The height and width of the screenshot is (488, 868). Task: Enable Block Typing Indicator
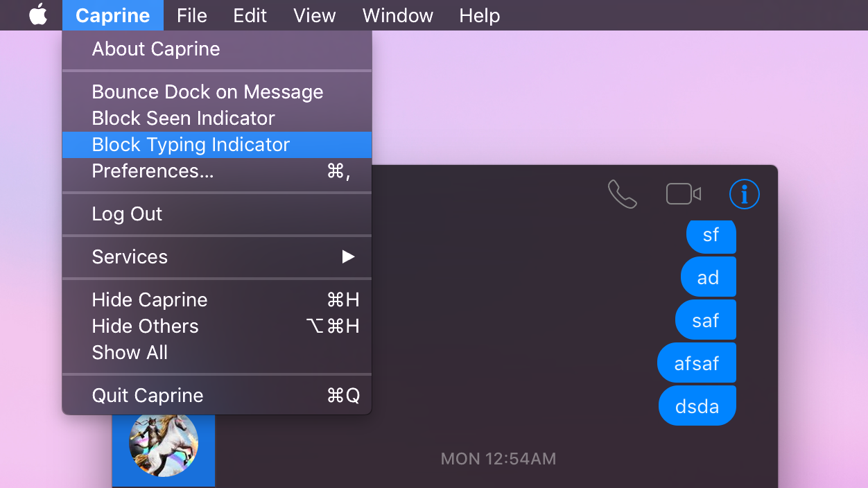click(x=191, y=144)
